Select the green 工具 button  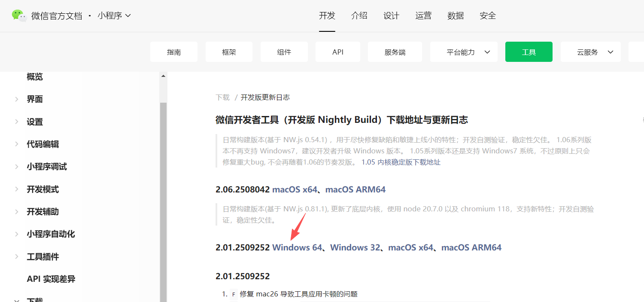529,52
